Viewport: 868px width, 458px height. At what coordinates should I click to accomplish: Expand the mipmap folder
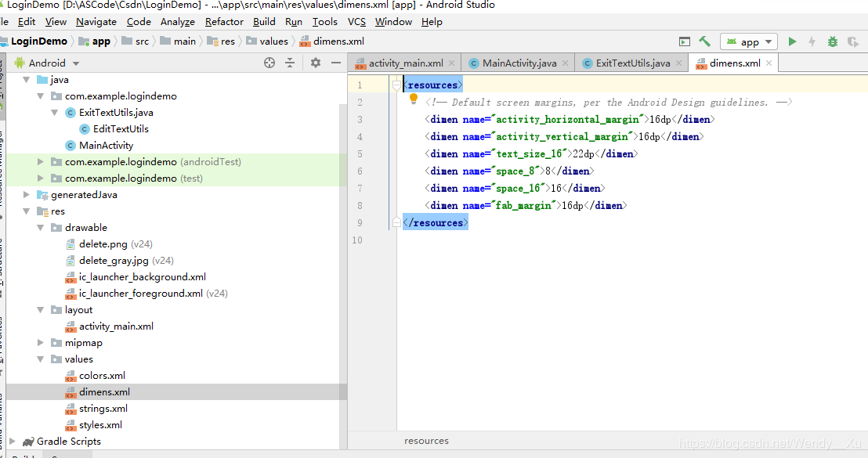pos(42,343)
